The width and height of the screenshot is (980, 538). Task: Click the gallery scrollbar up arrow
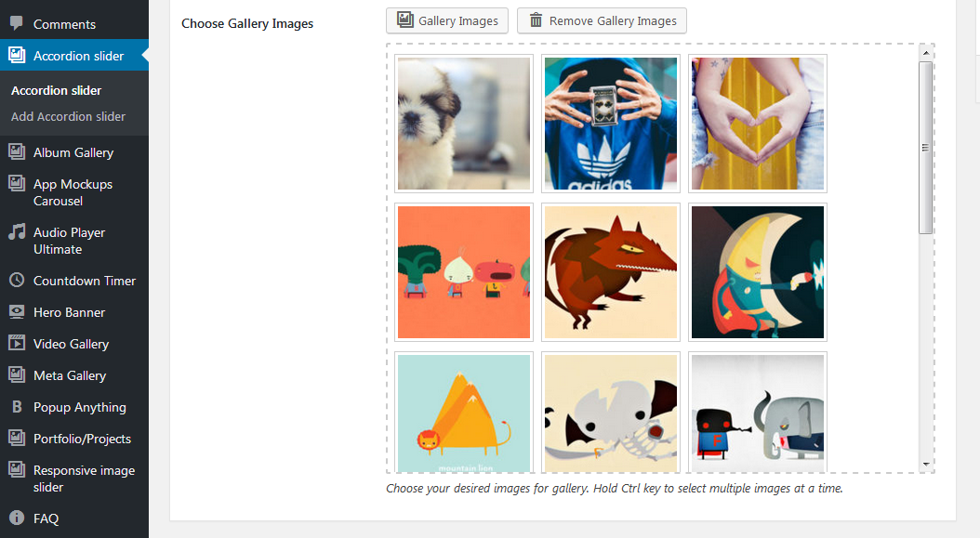(x=926, y=53)
